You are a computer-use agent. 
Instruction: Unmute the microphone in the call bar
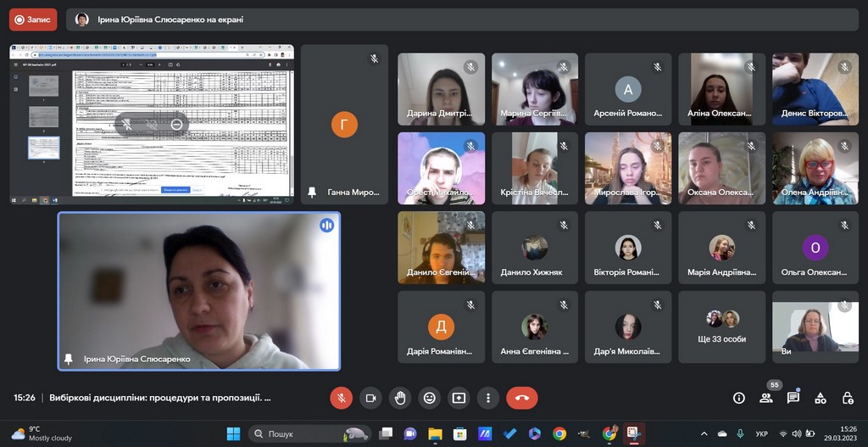[x=341, y=398]
